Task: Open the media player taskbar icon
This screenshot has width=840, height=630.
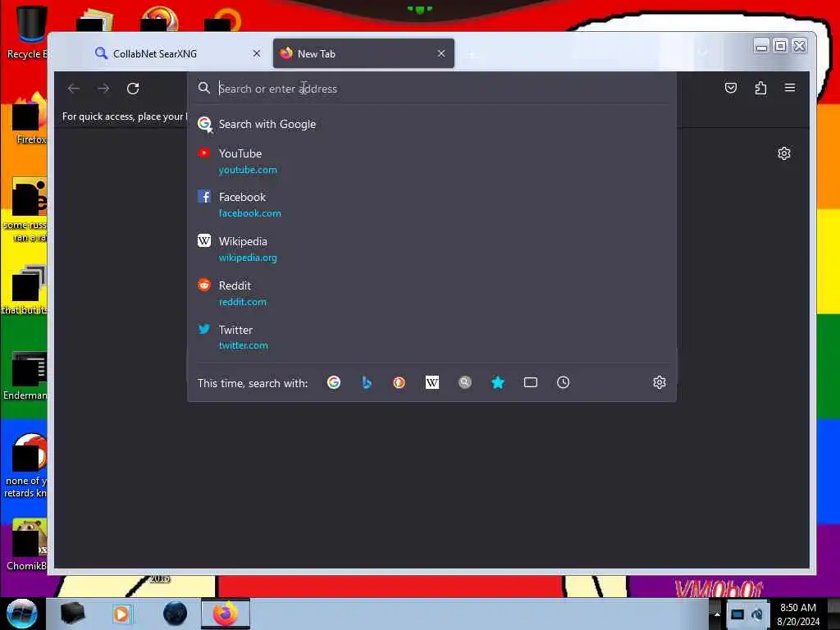Action: tap(121, 614)
